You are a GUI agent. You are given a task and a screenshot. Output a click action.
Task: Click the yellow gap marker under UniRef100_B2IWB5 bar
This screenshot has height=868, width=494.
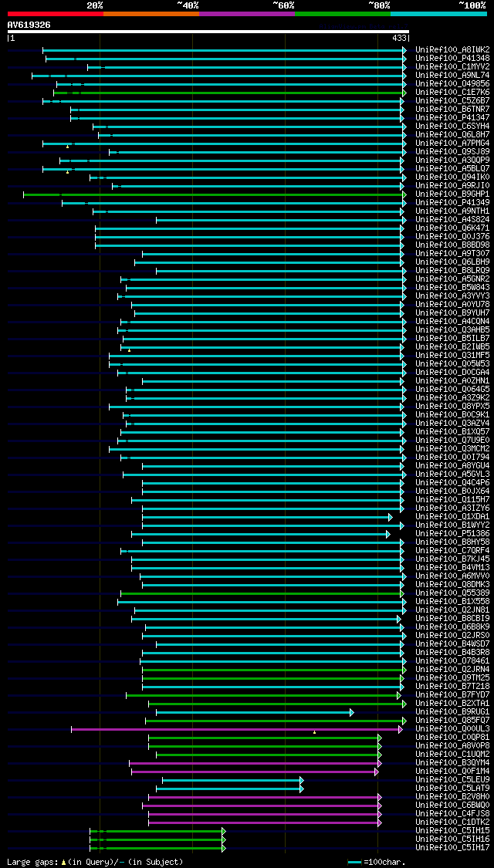pos(129,350)
